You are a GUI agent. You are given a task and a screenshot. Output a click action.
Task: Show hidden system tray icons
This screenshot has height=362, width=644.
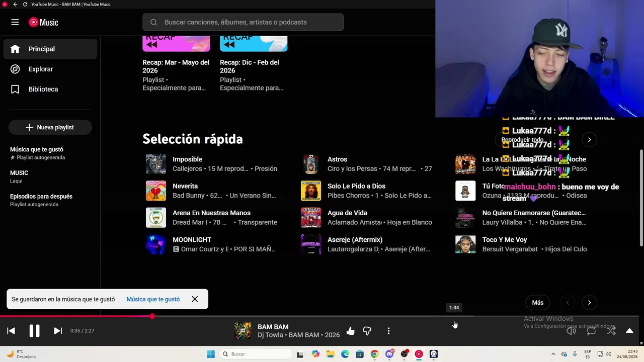[x=553, y=354]
